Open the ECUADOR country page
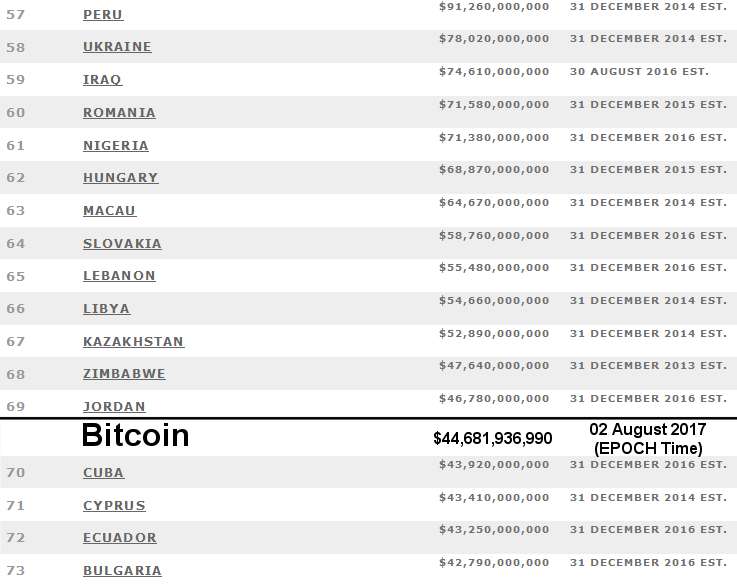737x585 pixels. (x=119, y=538)
